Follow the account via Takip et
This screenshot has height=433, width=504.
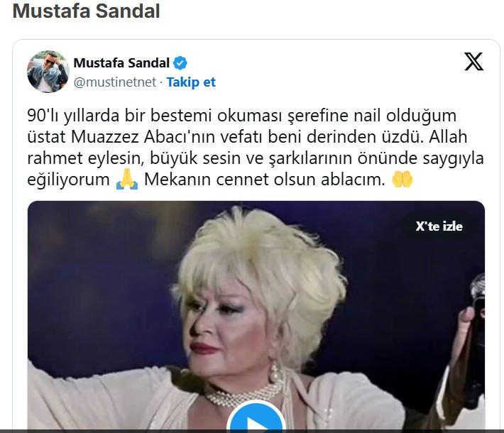pyautogui.click(x=191, y=82)
